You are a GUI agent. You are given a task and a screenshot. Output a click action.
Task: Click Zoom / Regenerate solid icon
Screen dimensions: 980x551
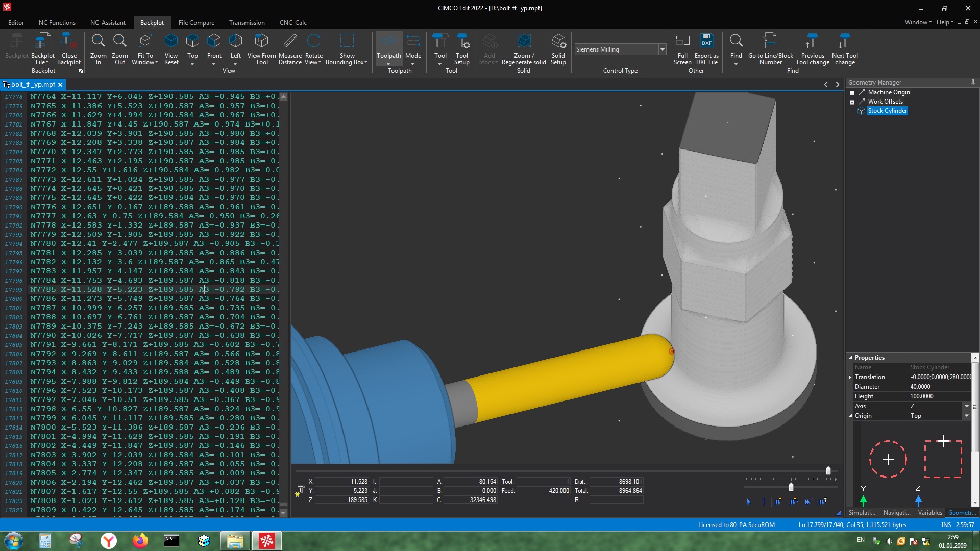(524, 41)
